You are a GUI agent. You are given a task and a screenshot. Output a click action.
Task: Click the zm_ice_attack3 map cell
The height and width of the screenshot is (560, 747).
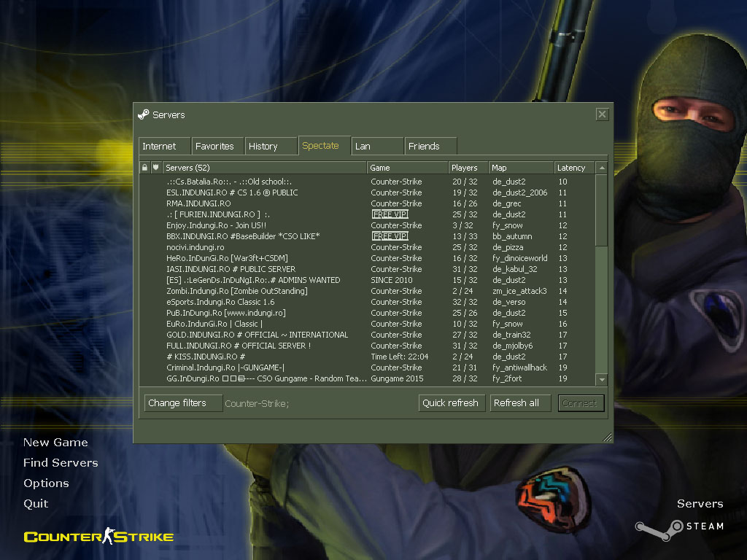point(519,291)
